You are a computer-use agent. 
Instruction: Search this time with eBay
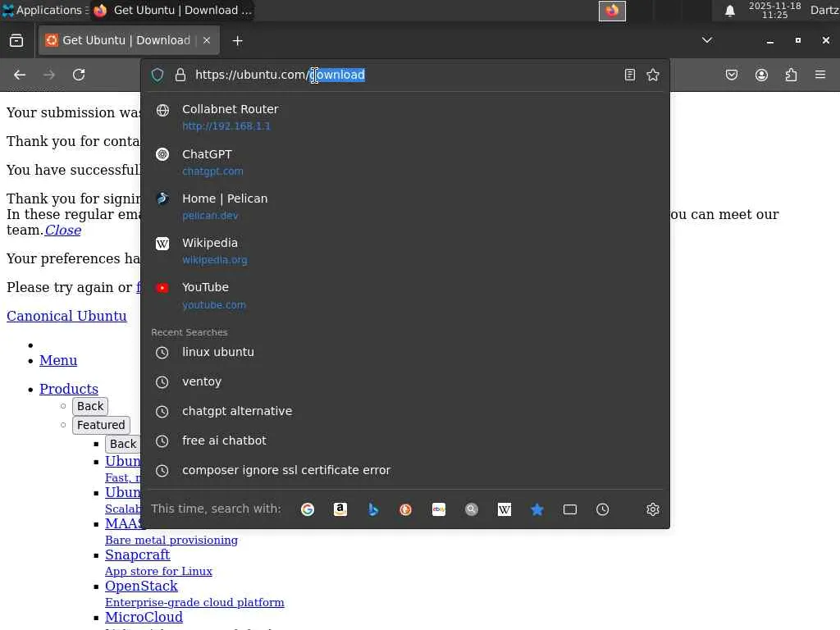coord(439,509)
